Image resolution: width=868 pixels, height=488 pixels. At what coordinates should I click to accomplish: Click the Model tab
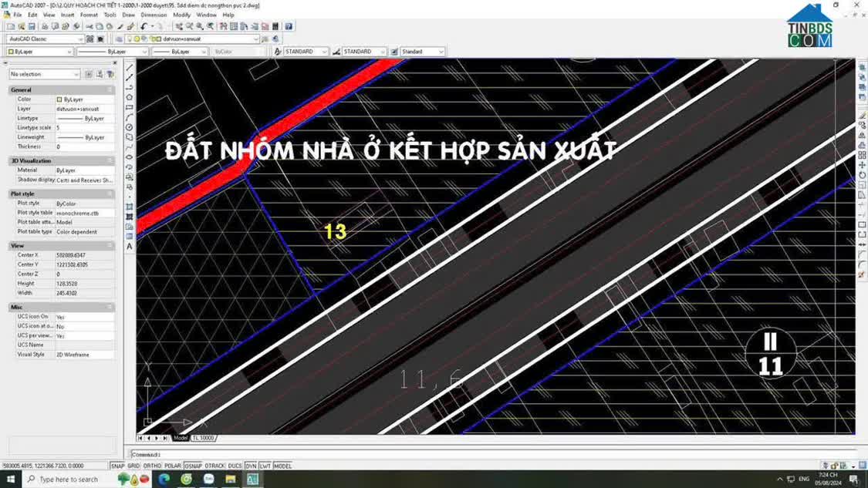pyautogui.click(x=181, y=438)
